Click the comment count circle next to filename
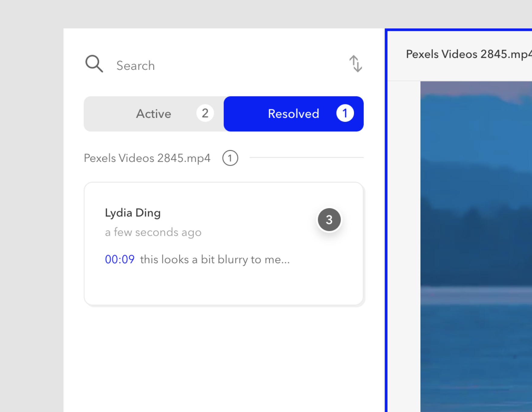This screenshot has width=532, height=412. click(230, 158)
